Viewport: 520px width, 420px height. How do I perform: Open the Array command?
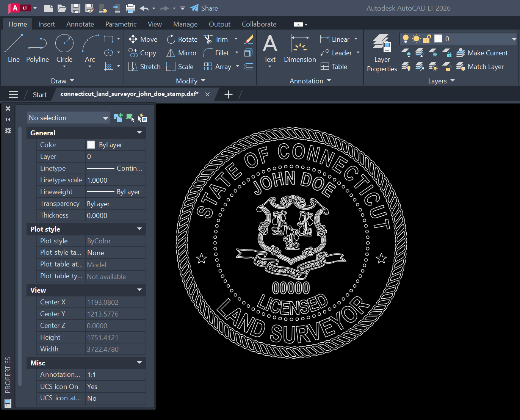tap(218, 67)
